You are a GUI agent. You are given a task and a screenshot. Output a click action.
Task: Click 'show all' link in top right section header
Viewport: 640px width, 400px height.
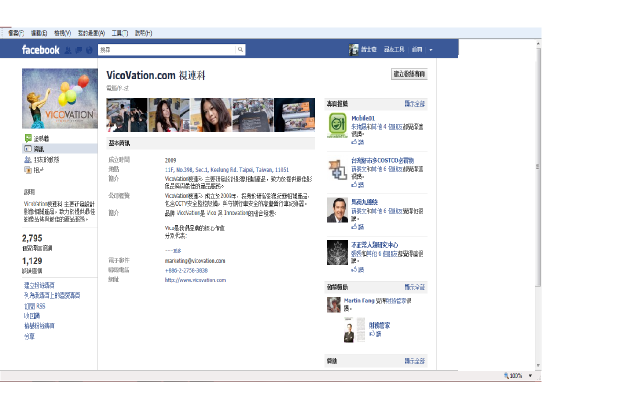[x=415, y=104]
